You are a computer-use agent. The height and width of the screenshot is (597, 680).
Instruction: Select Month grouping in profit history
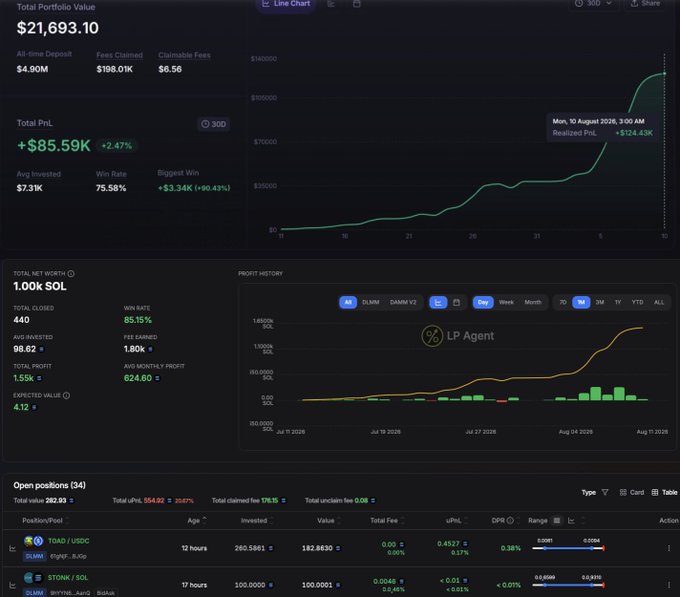tap(533, 302)
